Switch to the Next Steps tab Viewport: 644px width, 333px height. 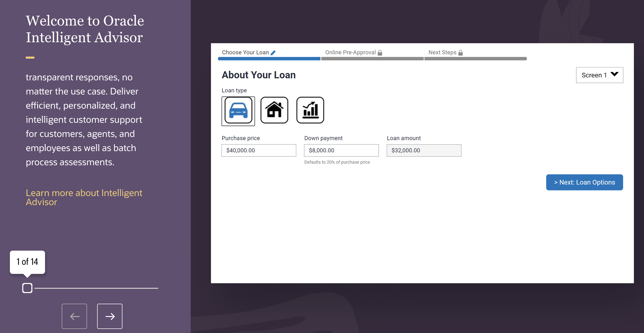pyautogui.click(x=442, y=52)
